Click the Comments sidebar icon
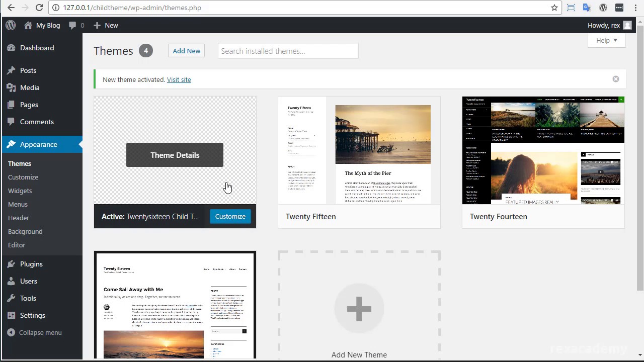 tap(11, 122)
